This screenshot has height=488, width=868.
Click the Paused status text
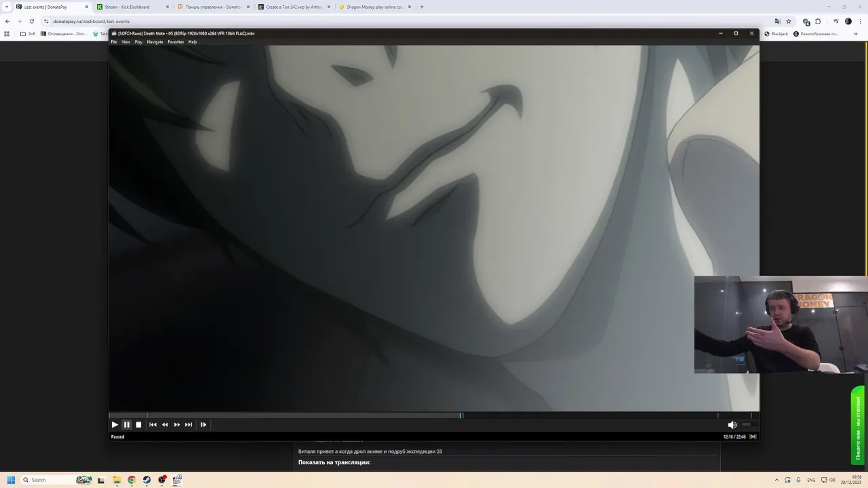(x=117, y=436)
